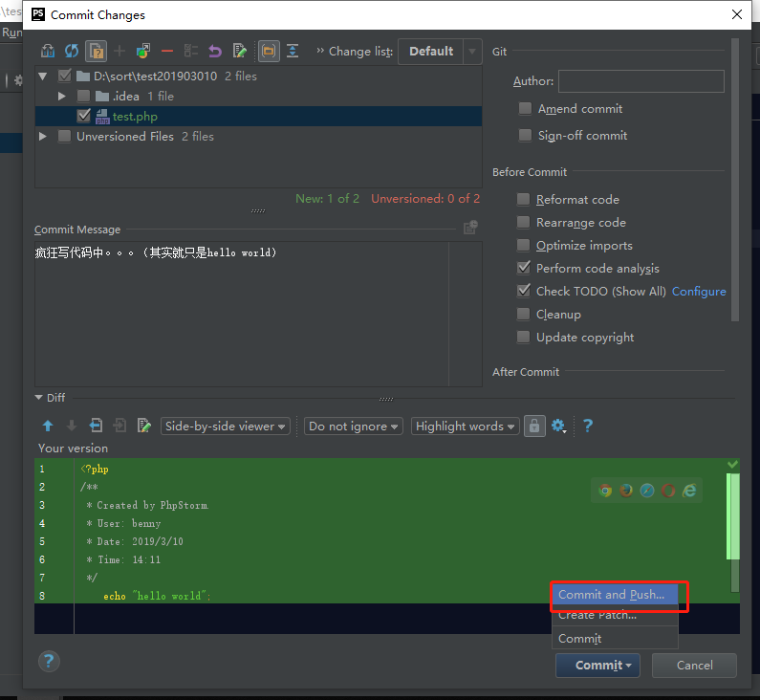Viewport: 760px width, 700px height.
Task: Click the Expand All icon in changes toolbar
Action: 293,51
